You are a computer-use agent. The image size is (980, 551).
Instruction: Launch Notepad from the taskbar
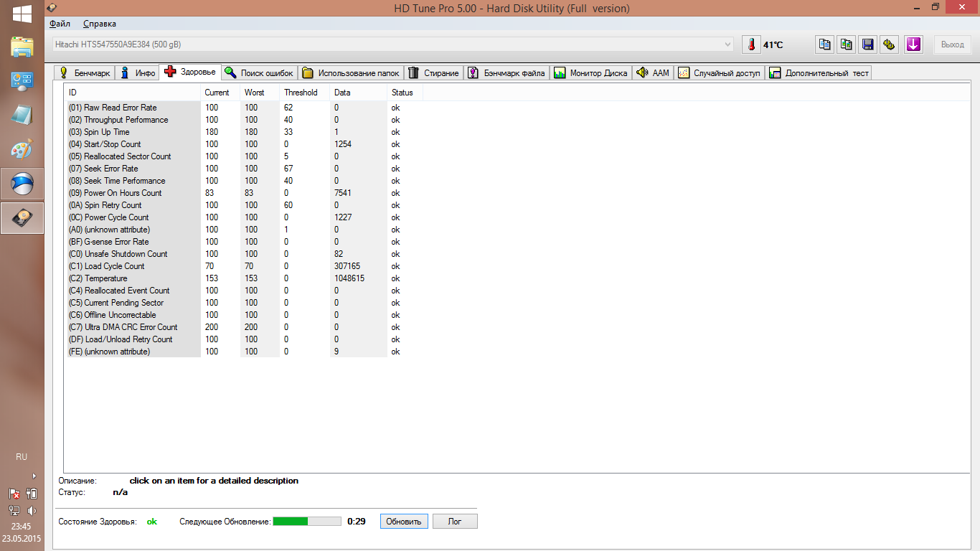tap(22, 115)
